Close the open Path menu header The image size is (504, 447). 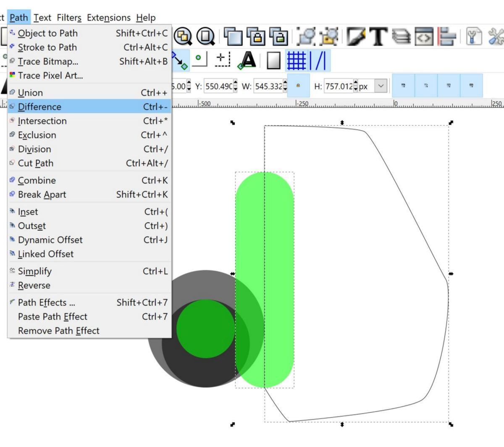19,18
